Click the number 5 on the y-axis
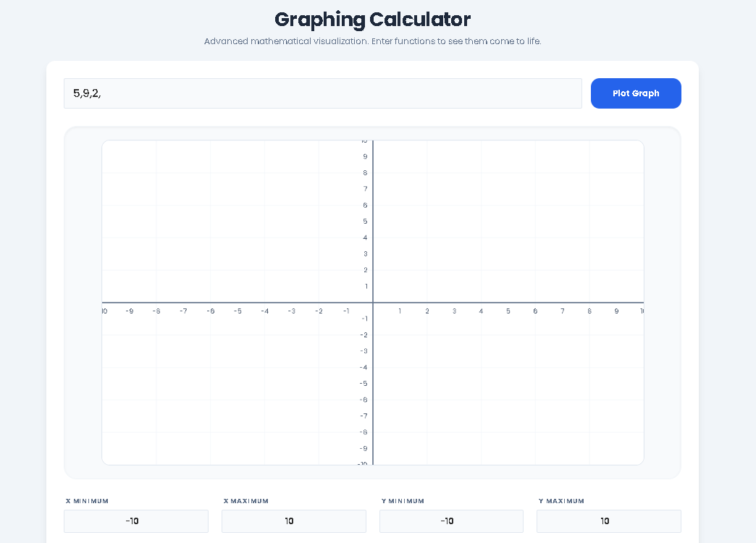 365,221
